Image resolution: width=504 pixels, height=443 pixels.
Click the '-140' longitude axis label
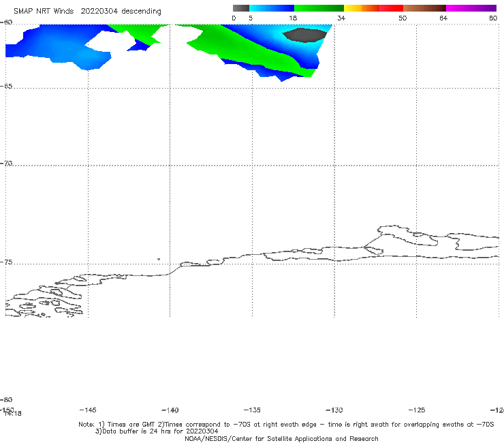click(170, 410)
